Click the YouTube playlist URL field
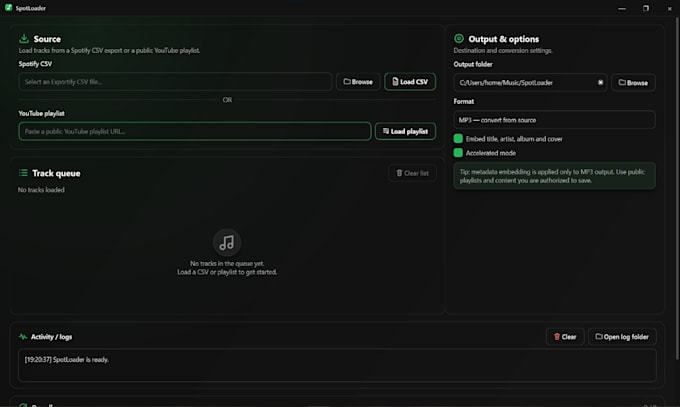The height and width of the screenshot is (407, 680). coord(195,131)
